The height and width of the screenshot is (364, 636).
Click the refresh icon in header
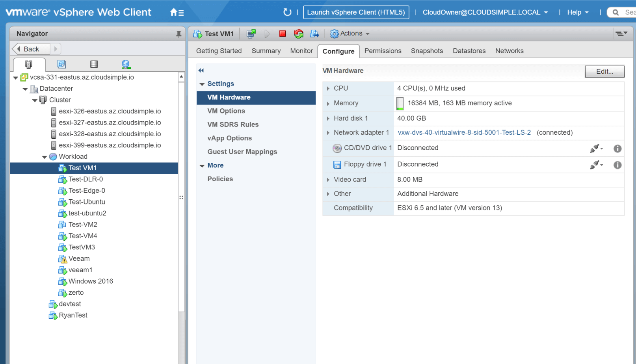(287, 12)
